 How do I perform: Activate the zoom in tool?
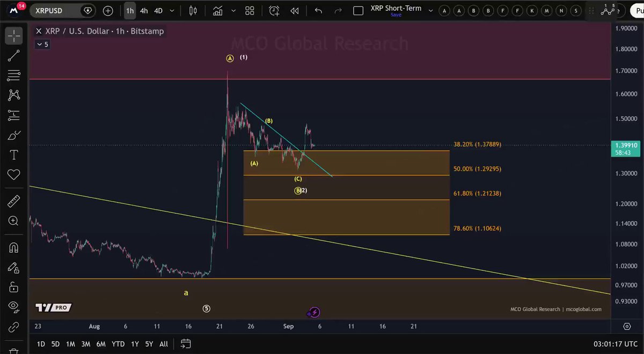click(x=14, y=221)
